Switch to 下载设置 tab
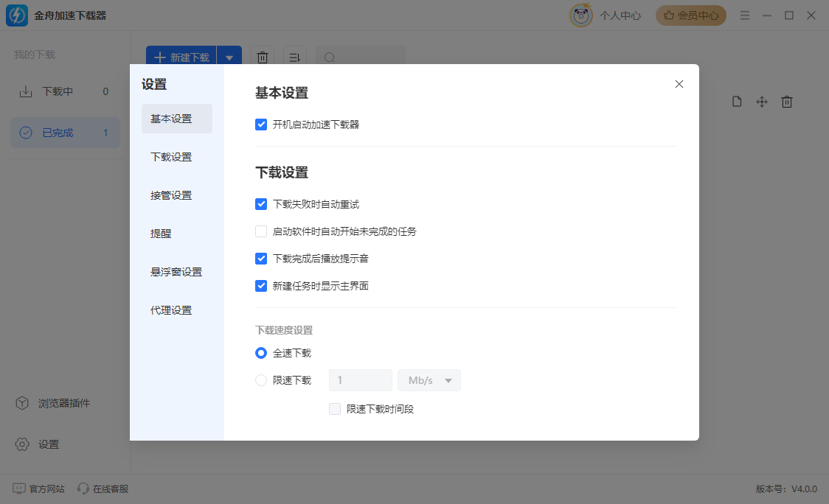 click(x=171, y=157)
